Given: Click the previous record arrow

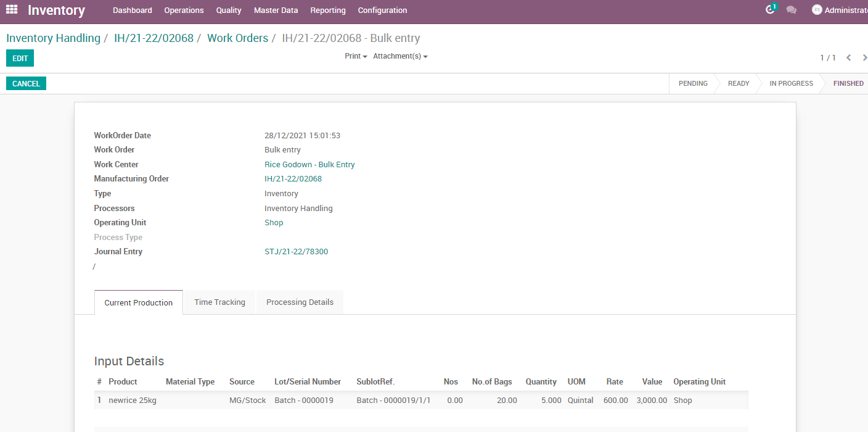Looking at the screenshot, I should click(x=849, y=57).
